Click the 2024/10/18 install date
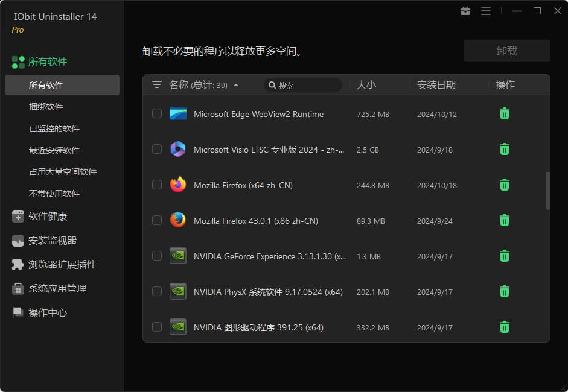 click(437, 185)
